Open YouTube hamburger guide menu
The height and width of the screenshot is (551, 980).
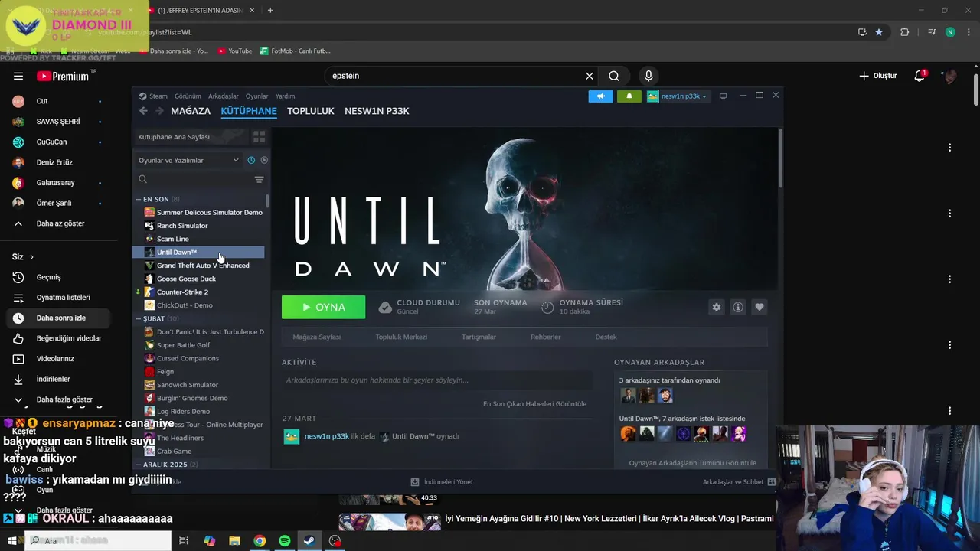(18, 76)
